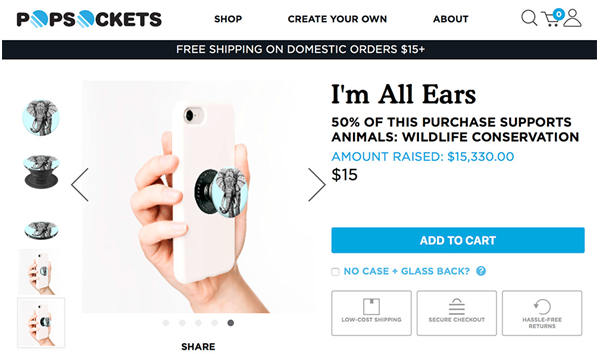Show previous product image with left arrow
Screen dimensions: 599x363
tap(80, 185)
